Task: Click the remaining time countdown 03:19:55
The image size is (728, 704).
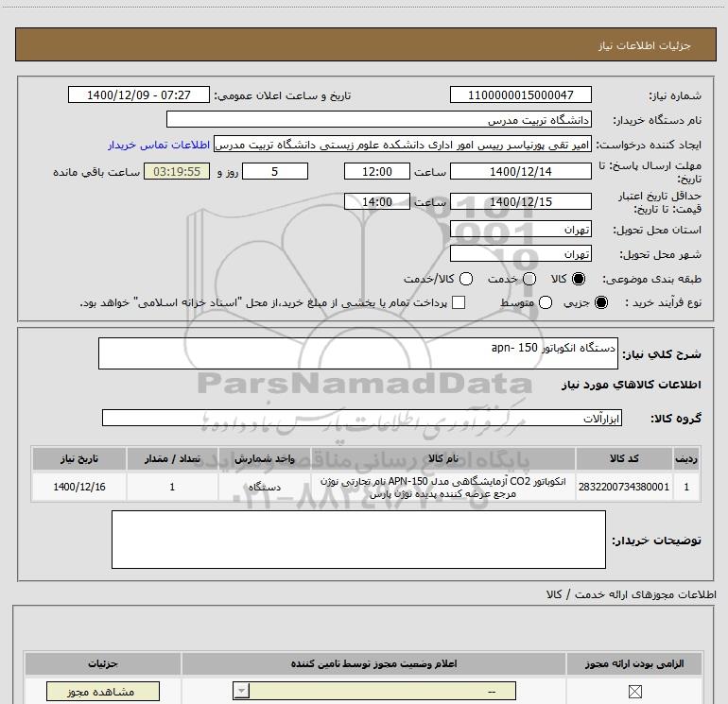Action: pyautogui.click(x=177, y=172)
